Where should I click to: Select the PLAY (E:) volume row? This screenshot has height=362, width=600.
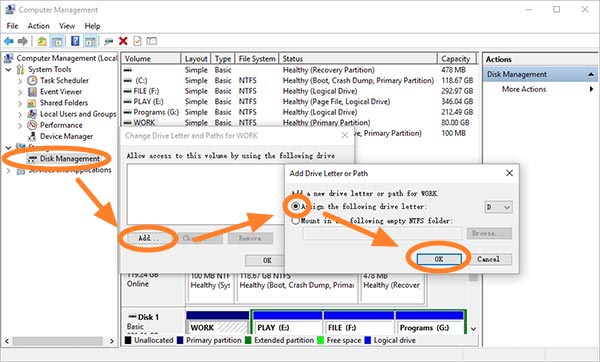(299, 102)
